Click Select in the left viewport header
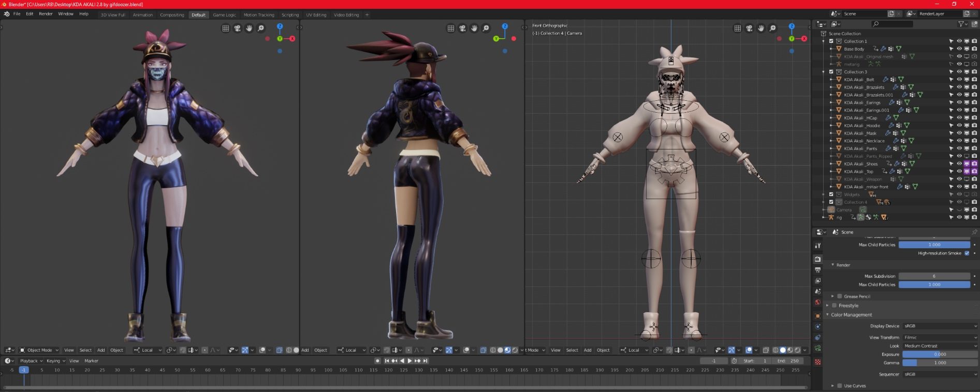The height and width of the screenshot is (392, 980). [85, 350]
